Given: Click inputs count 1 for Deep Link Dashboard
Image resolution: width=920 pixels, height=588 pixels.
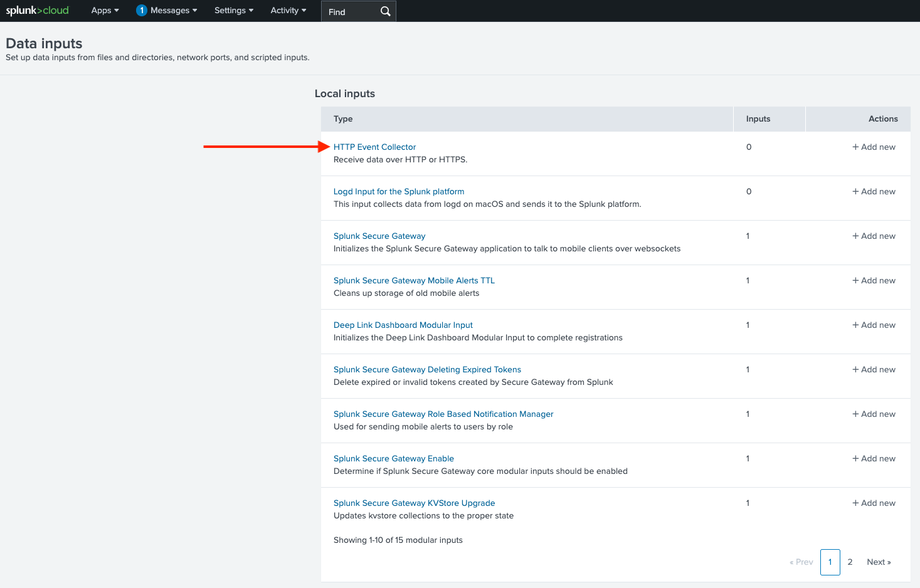Looking at the screenshot, I should pyautogui.click(x=748, y=325).
